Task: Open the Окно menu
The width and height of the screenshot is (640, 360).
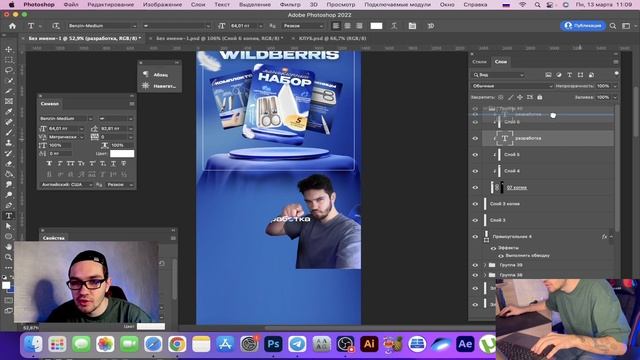Action: (x=447, y=4)
